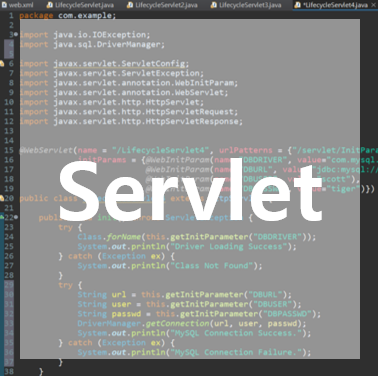The image size is (378, 376).
Task: Click the 'import java.sql.DriverManager;' statement
Action: pyautogui.click(x=92, y=44)
